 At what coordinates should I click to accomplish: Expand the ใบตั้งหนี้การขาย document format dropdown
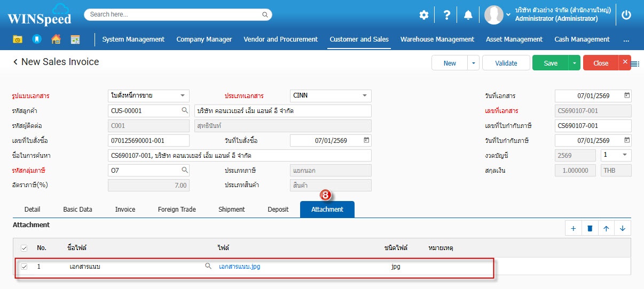[183, 96]
